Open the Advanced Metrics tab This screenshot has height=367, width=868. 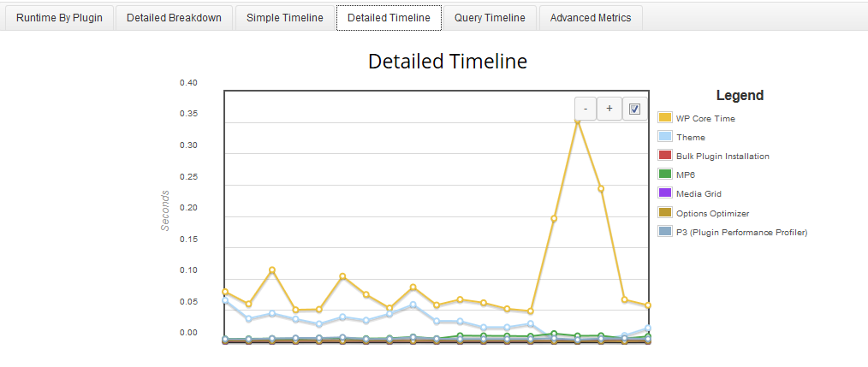point(591,18)
